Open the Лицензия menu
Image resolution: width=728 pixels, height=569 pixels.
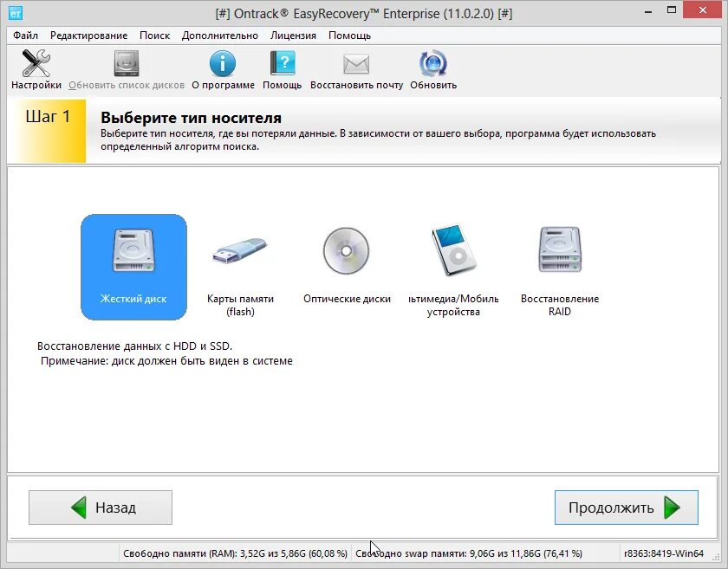[293, 36]
